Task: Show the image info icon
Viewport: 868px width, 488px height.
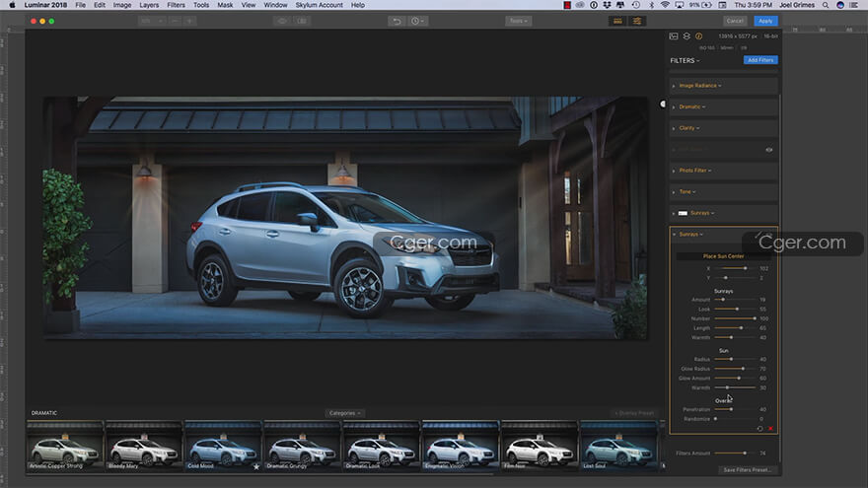Action: 699,35
